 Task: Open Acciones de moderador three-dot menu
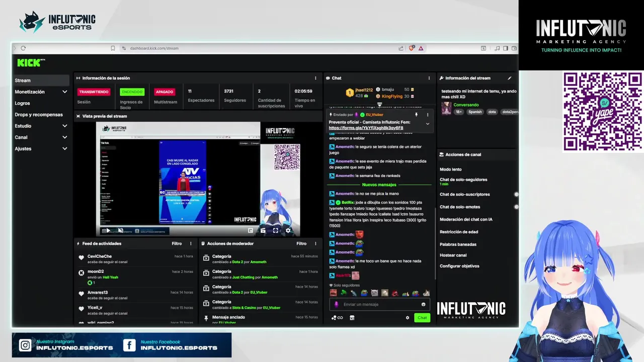pos(315,243)
